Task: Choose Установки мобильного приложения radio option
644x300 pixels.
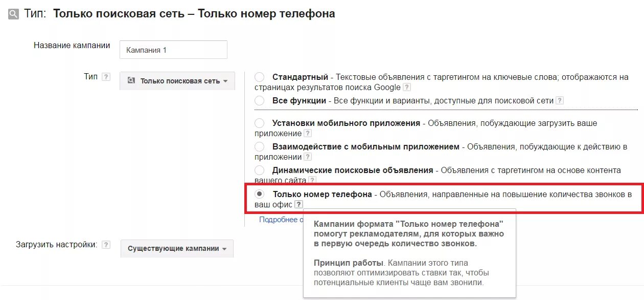Action: (x=260, y=123)
